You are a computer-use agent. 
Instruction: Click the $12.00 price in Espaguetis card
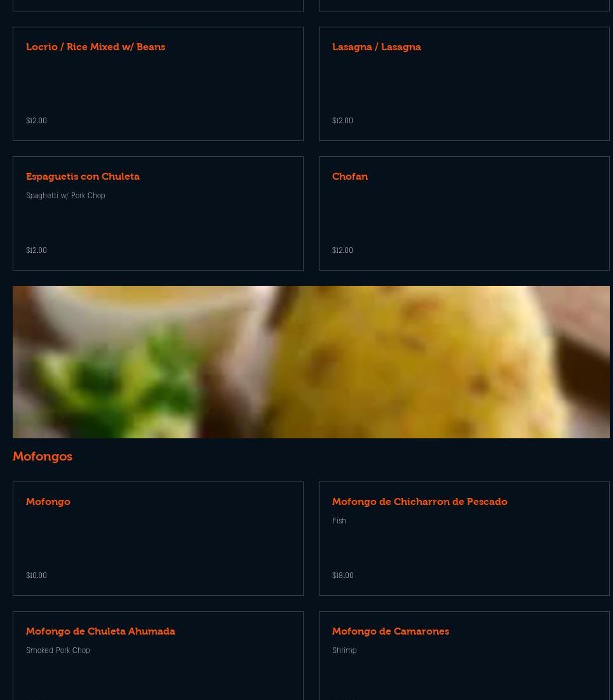click(x=37, y=250)
